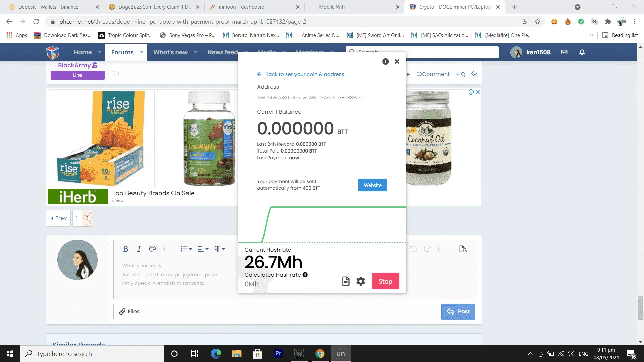Open the Forums nav tab
The width and height of the screenshot is (644, 362).
click(122, 52)
